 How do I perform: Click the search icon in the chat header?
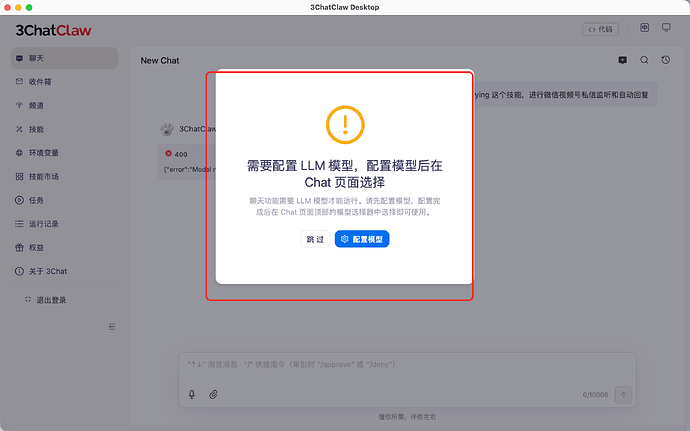click(x=644, y=60)
